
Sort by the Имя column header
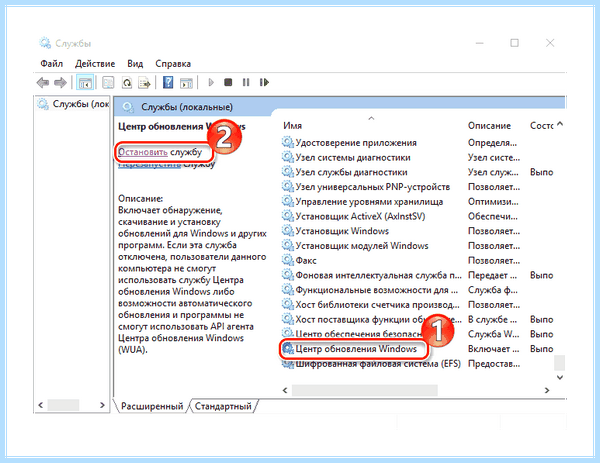coord(293,126)
